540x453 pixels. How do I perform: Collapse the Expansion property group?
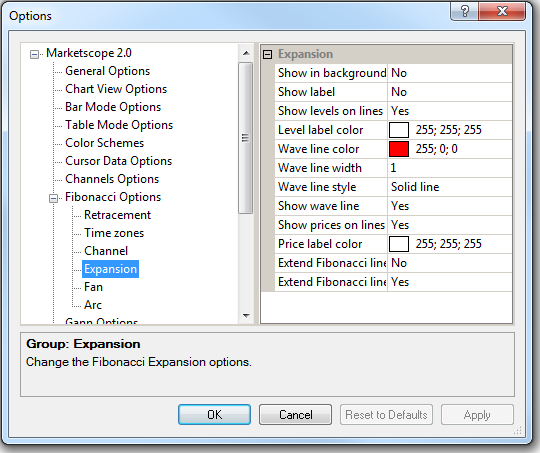268,54
